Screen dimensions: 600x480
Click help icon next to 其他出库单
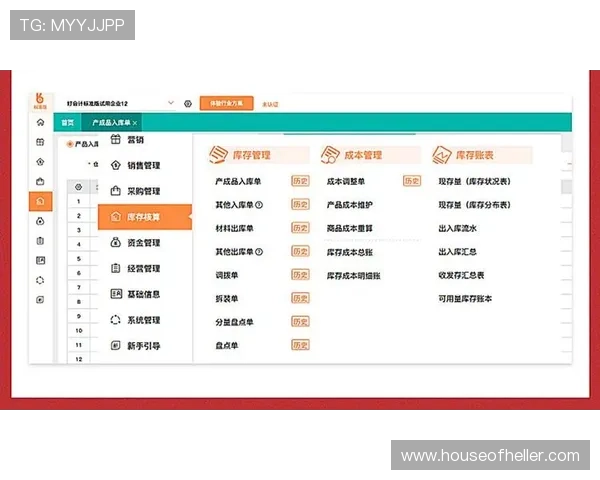[259, 251]
